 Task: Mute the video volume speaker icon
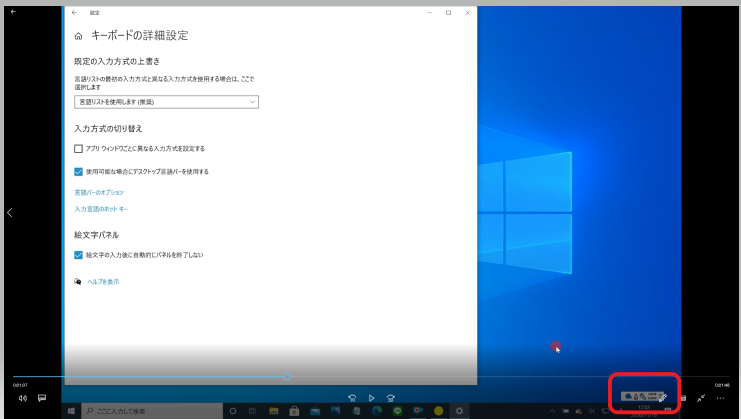(x=22, y=398)
